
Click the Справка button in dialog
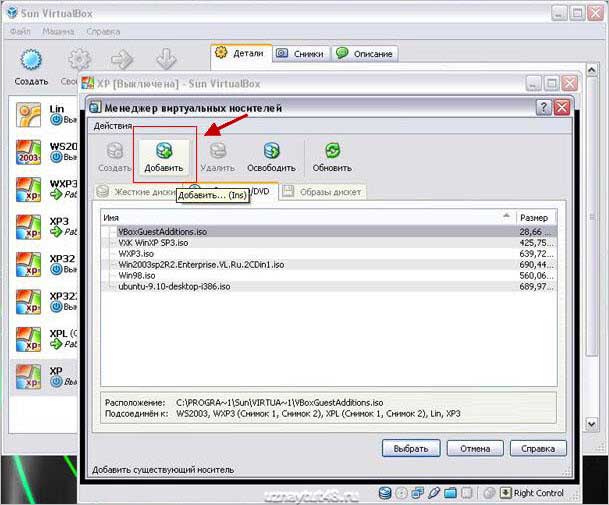tap(538, 449)
